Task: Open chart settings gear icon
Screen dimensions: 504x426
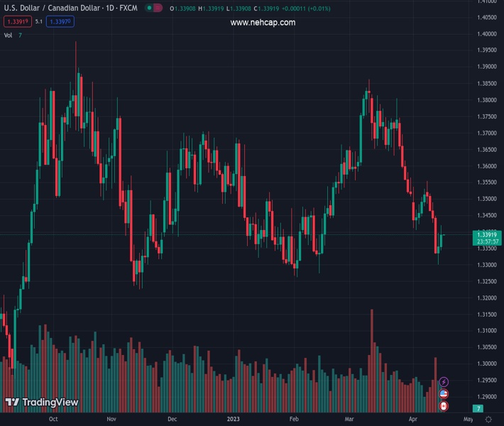Action: pos(488,420)
